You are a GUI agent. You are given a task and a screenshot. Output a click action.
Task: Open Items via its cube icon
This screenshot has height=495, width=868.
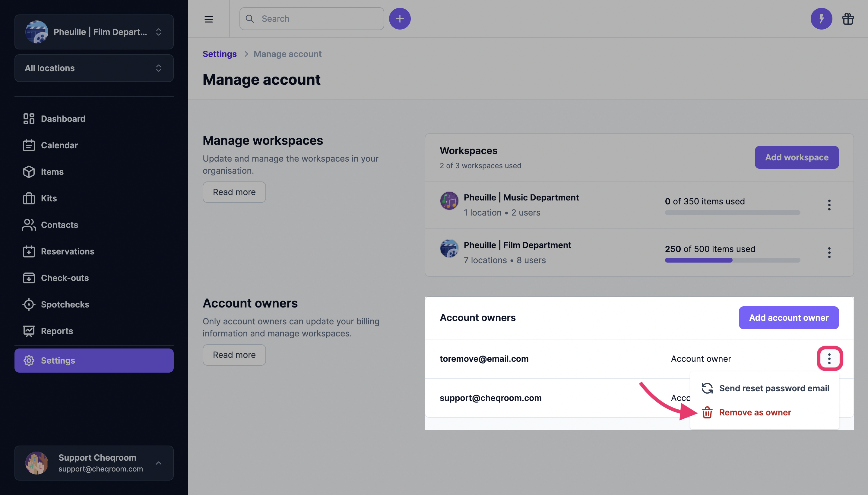29,172
